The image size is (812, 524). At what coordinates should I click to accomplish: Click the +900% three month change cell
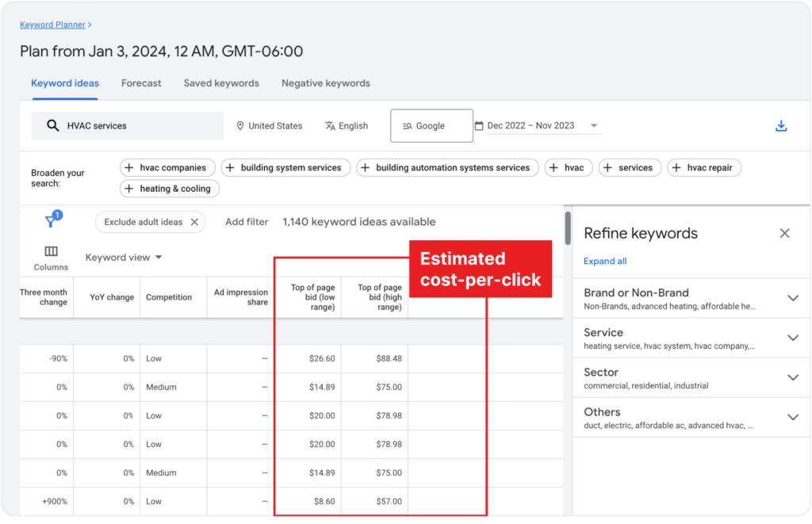[x=55, y=501]
